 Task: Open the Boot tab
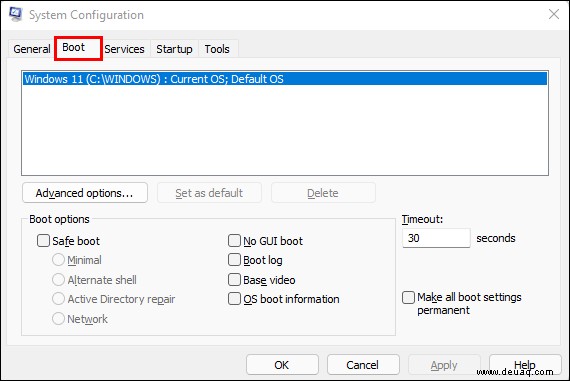coord(78,48)
